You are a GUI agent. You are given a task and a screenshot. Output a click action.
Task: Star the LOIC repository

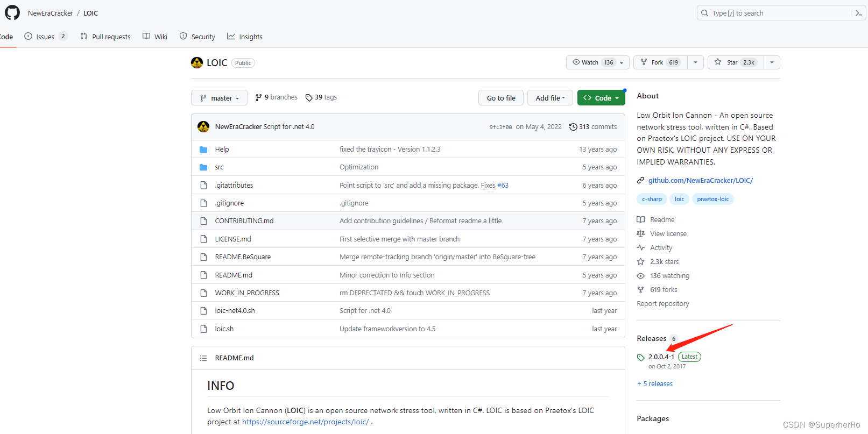point(736,62)
